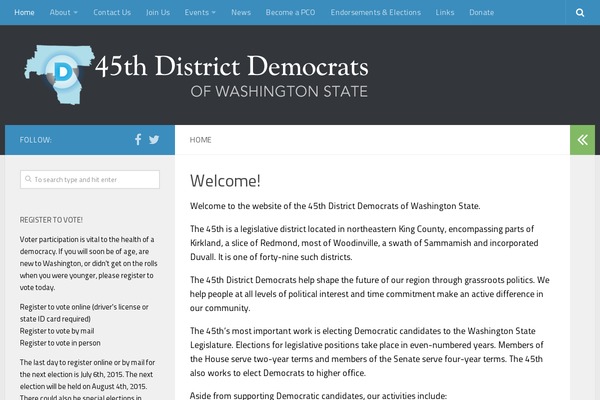Click the REGISTER TO VOTE! heading
The width and height of the screenshot is (600, 400).
51,220
